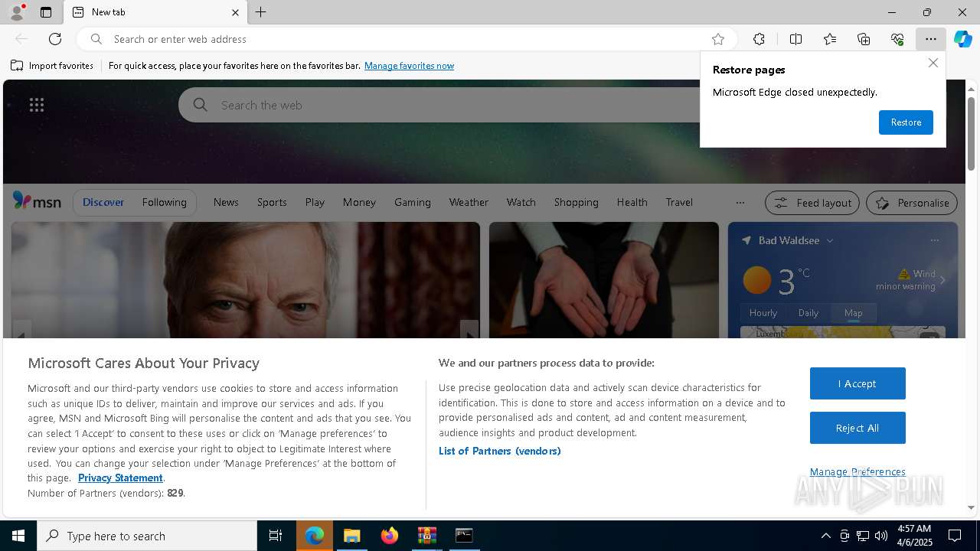Switch weather to Map tab
This screenshot has height=551, width=980.
pos(854,312)
